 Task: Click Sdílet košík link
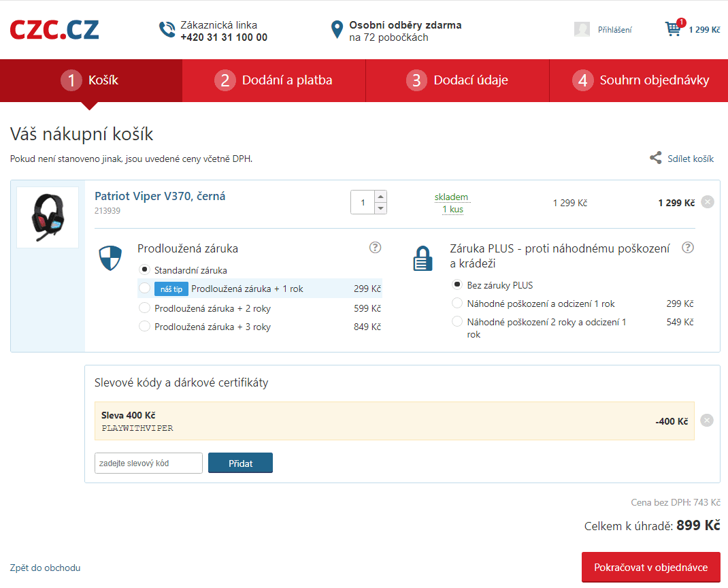[x=691, y=159]
